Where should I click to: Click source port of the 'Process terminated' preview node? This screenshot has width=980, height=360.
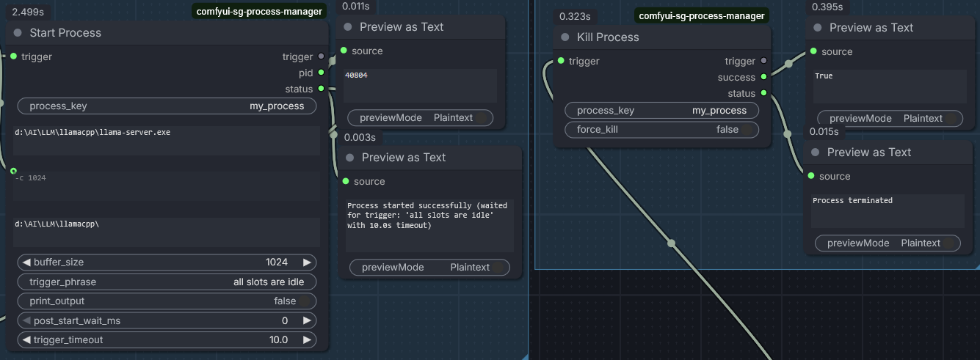810,176
